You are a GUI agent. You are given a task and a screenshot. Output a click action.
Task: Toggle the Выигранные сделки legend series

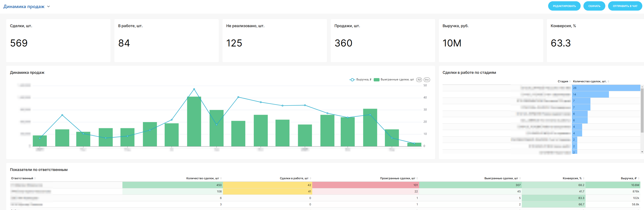click(x=394, y=80)
